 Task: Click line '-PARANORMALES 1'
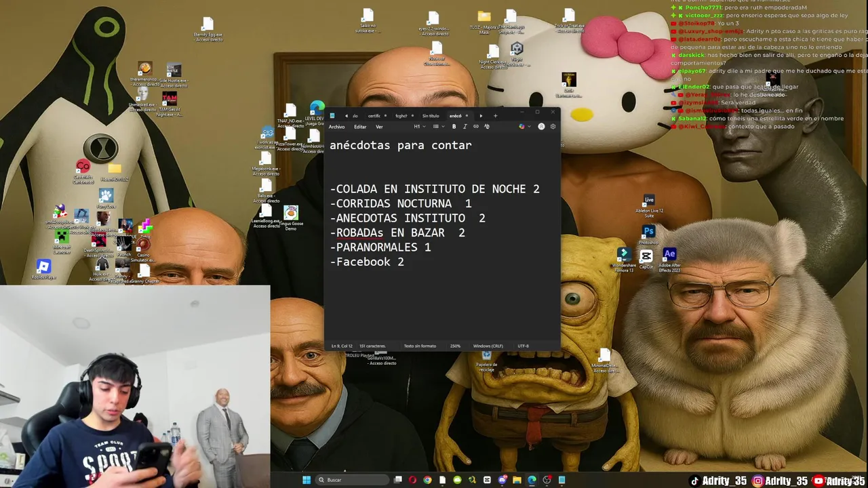(380, 247)
